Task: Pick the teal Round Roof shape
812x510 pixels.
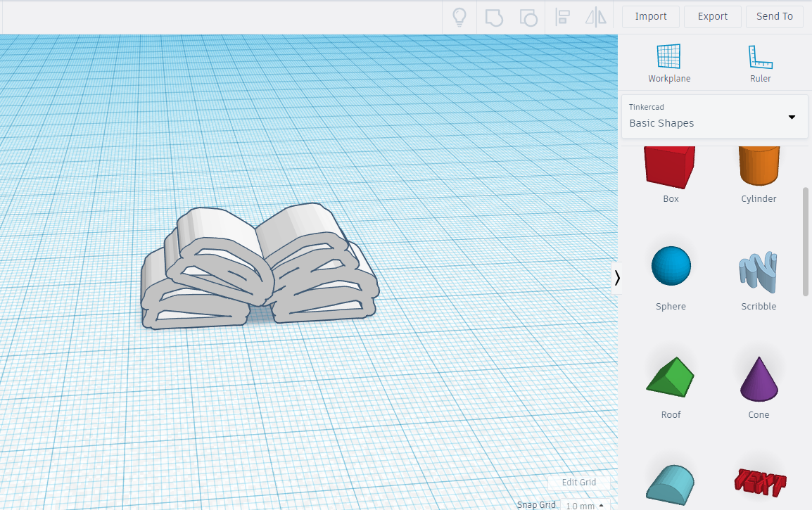Action: pos(670,485)
